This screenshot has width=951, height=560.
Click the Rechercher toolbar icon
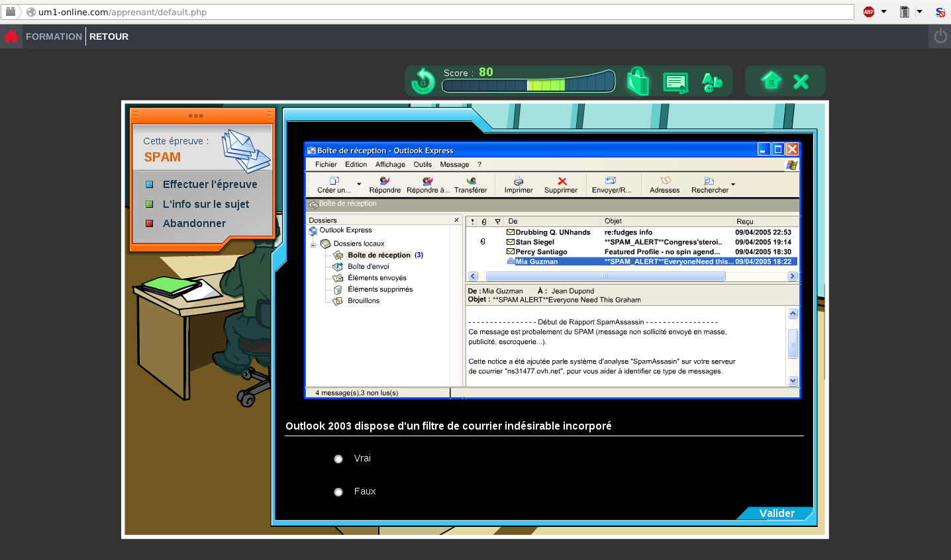tap(709, 185)
